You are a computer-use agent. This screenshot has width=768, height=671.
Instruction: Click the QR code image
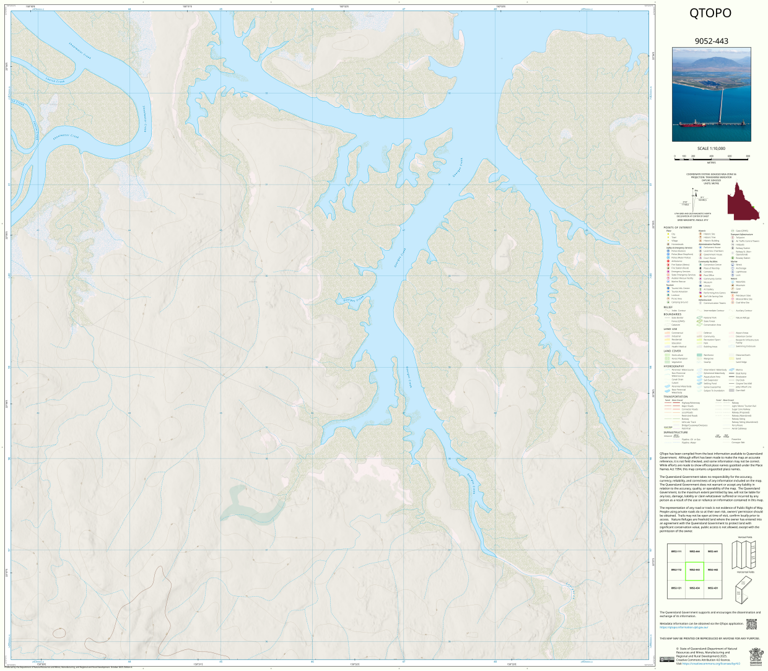751,624
